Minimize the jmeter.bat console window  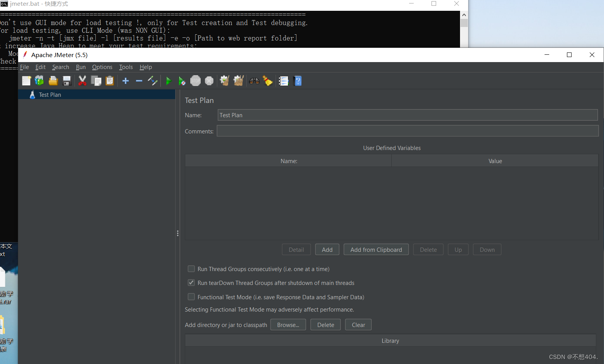click(x=411, y=3)
